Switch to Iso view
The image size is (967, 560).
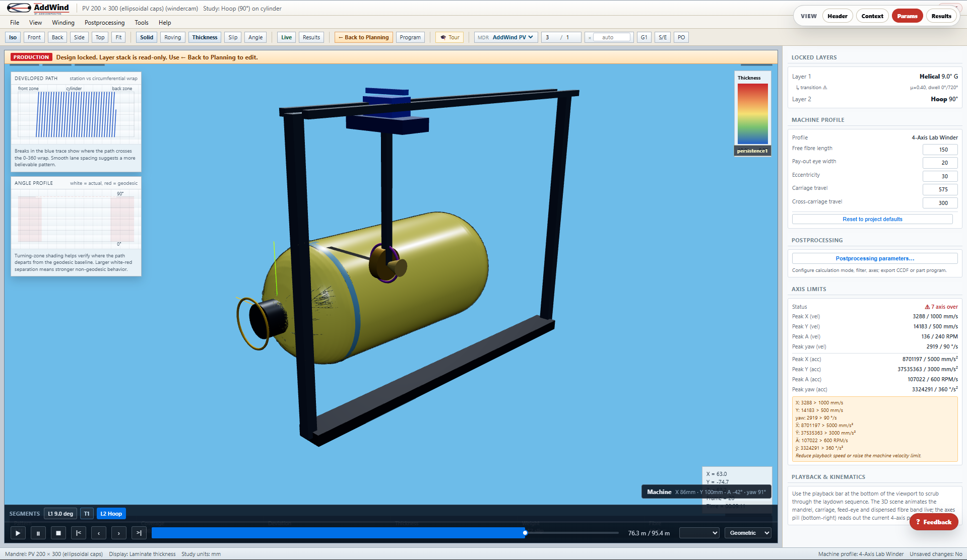(13, 37)
